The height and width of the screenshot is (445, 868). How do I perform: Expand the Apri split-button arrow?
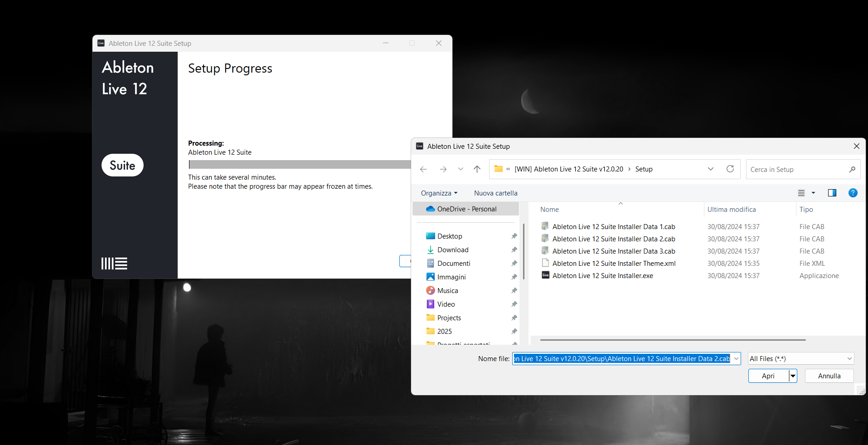[793, 376]
